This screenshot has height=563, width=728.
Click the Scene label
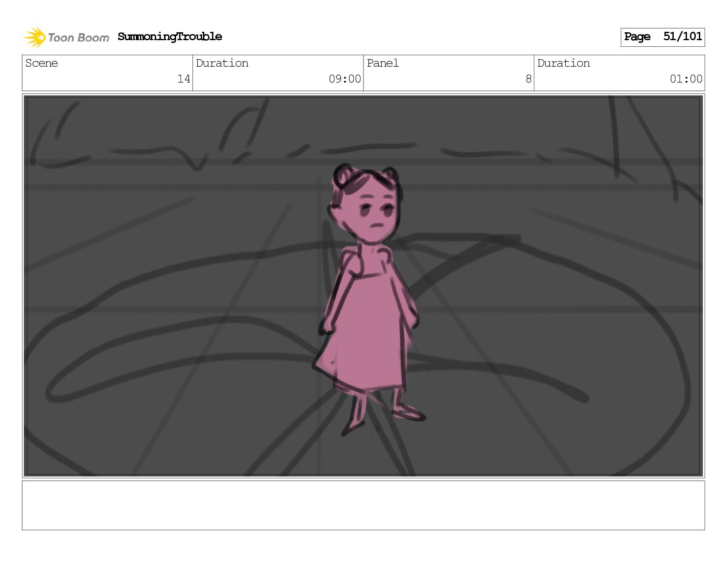(41, 63)
